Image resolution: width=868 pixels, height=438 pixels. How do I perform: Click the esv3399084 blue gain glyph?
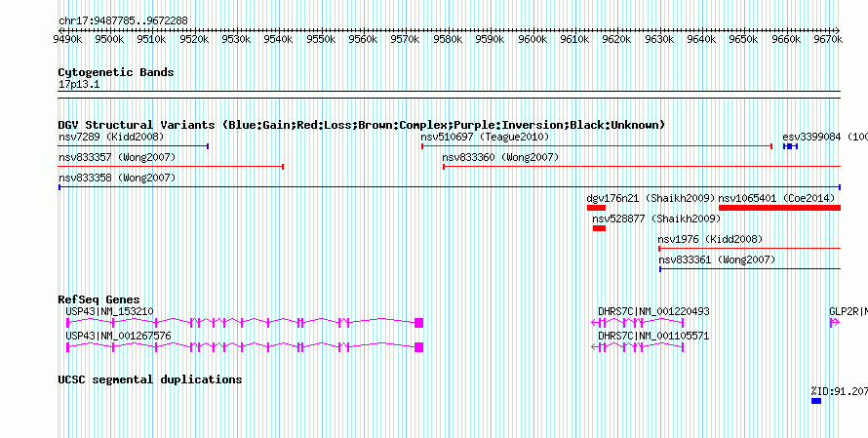(x=790, y=146)
